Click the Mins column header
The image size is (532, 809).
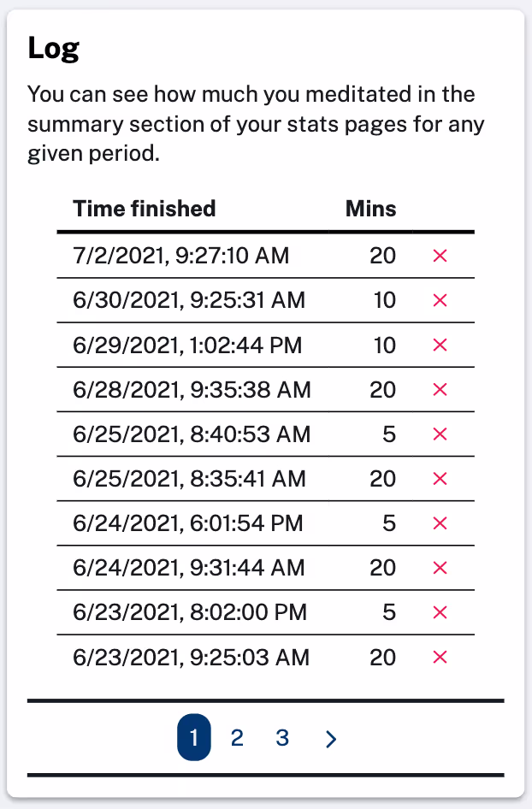click(x=370, y=208)
